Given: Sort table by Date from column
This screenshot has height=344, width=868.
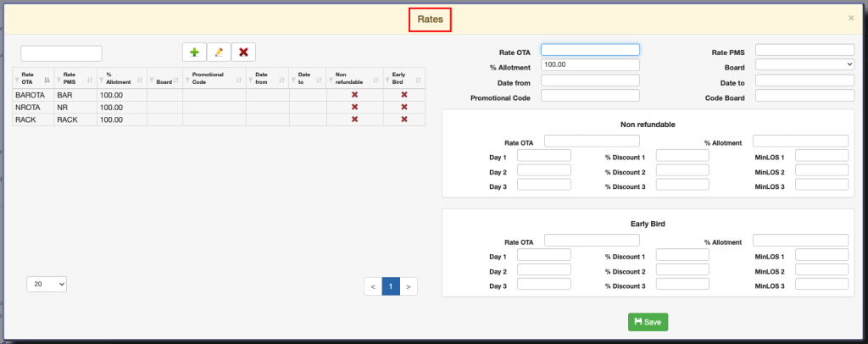Looking at the screenshot, I should coord(267,78).
